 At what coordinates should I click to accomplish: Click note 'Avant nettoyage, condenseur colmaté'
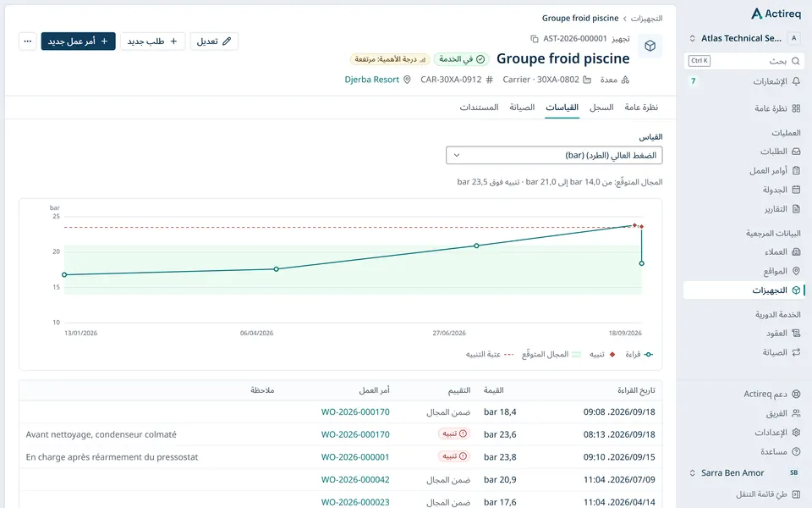click(101, 434)
